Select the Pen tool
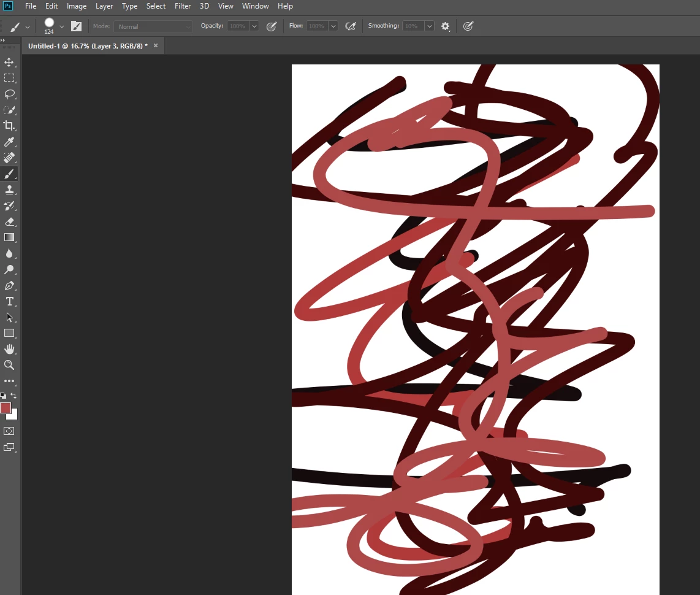 pyautogui.click(x=9, y=285)
